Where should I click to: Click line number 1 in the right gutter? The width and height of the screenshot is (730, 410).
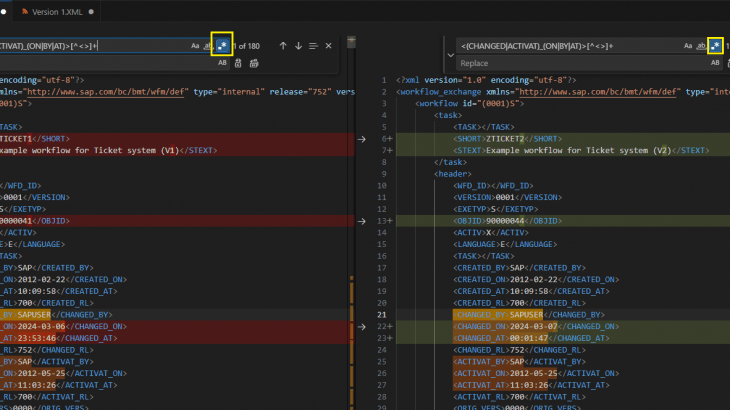[384, 80]
